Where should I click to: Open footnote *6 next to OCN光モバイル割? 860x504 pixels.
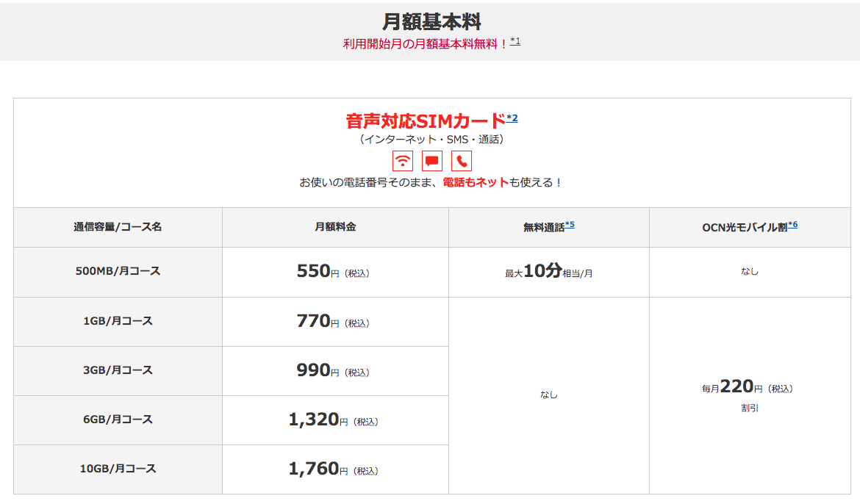[x=792, y=225]
